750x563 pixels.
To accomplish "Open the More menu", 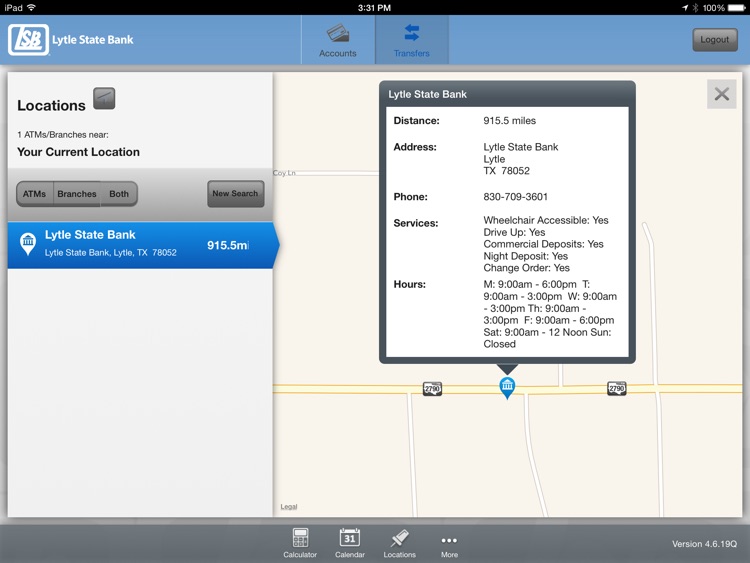I will point(449,545).
